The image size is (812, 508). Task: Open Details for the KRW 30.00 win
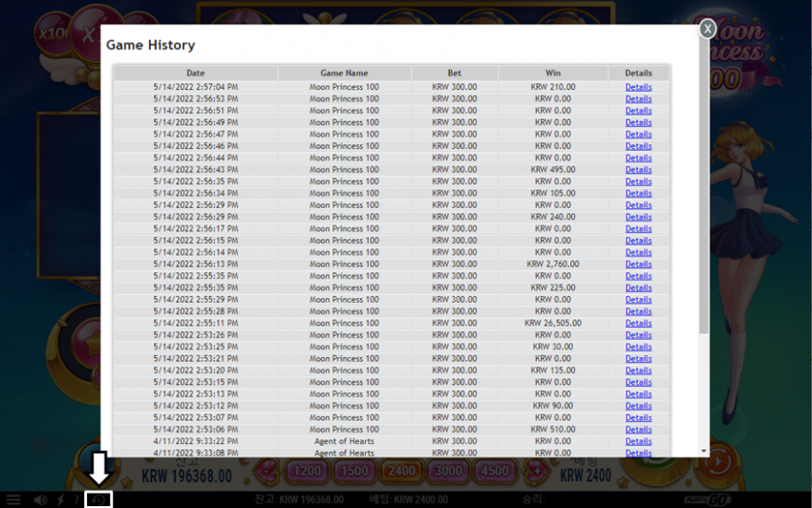(x=638, y=347)
